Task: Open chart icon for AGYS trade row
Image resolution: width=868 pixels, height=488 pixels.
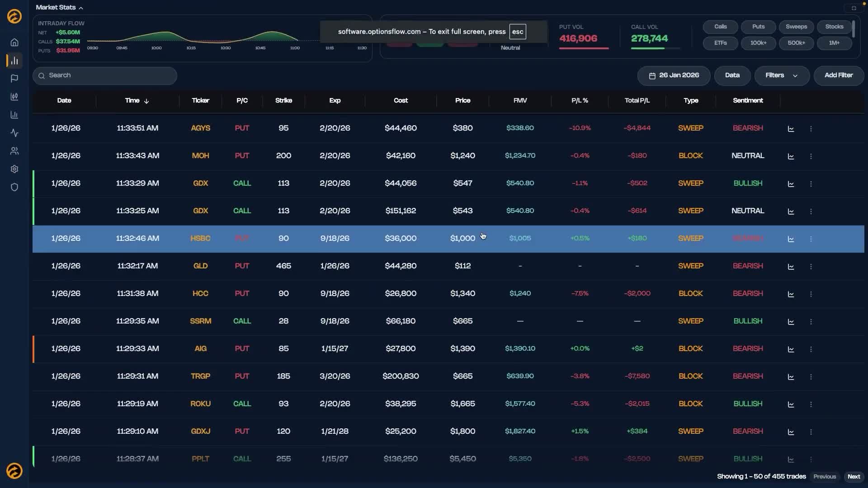Action: [791, 129]
